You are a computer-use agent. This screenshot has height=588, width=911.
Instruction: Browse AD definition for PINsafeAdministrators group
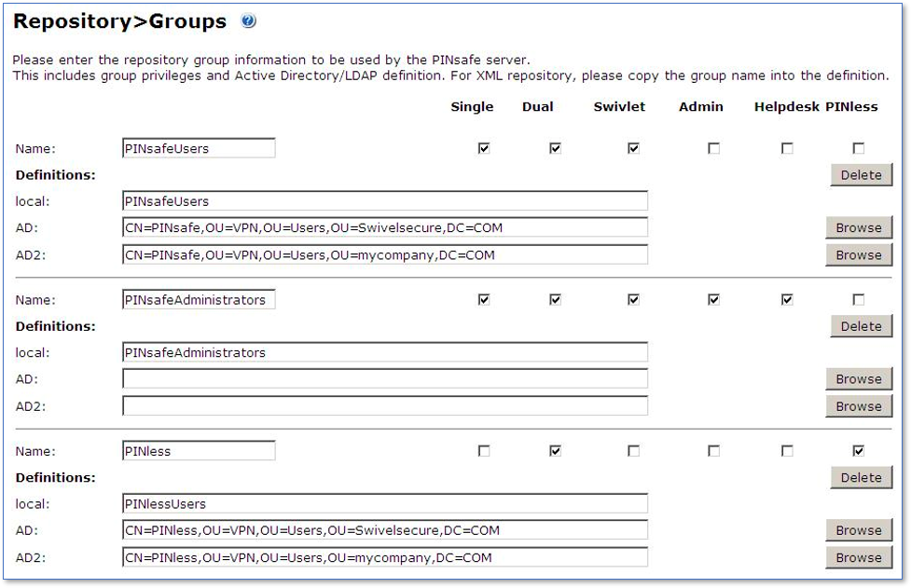point(859,379)
